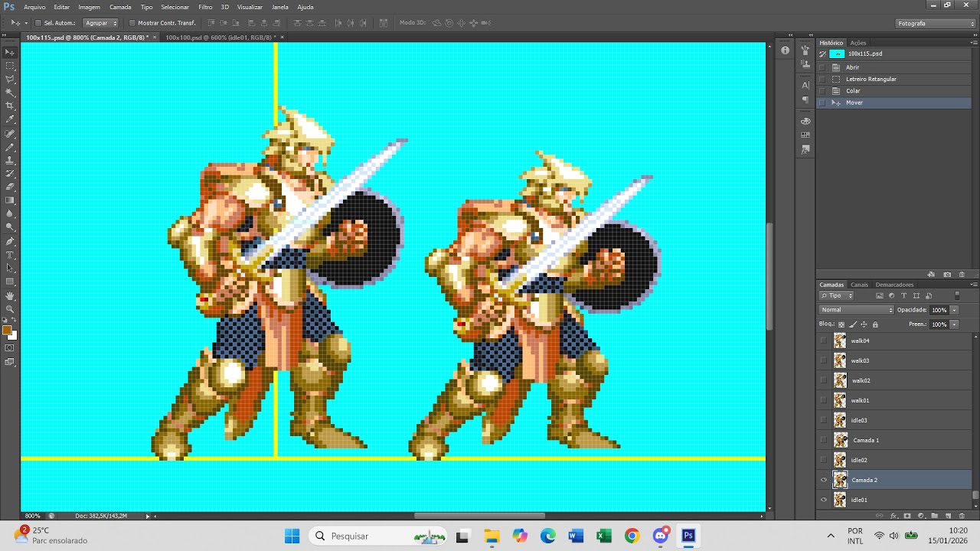Screen dimensions: 980x551
Task: Select the Gradient tool
Action: (x=10, y=201)
